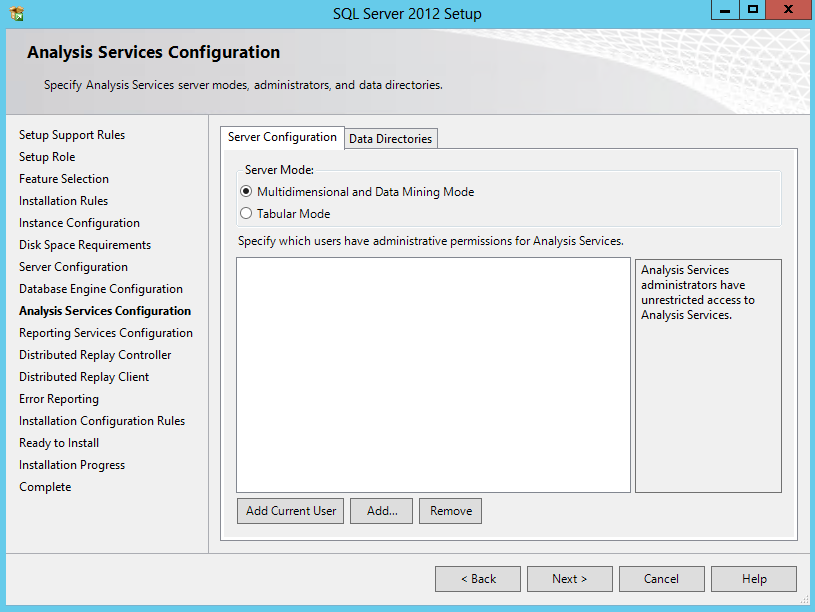Screen dimensions: 815x612
Task: Click Server Configuration step in sidebar
Action: [73, 267]
